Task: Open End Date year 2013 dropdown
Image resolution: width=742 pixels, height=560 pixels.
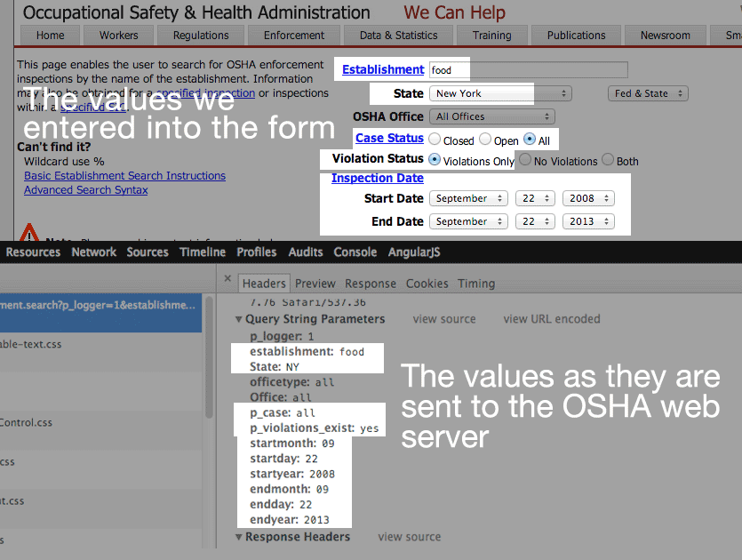Action: click(x=588, y=221)
